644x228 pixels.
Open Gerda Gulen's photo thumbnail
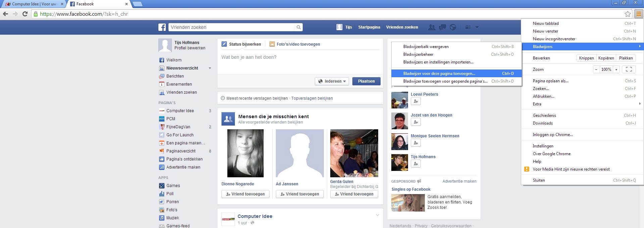(x=354, y=153)
